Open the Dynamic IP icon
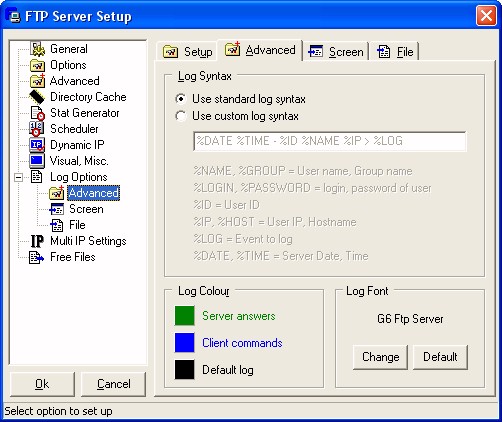 click(37, 145)
